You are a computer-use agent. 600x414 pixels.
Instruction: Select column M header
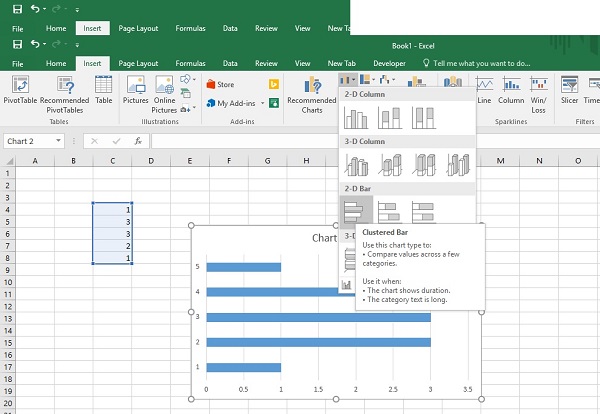[501, 161]
